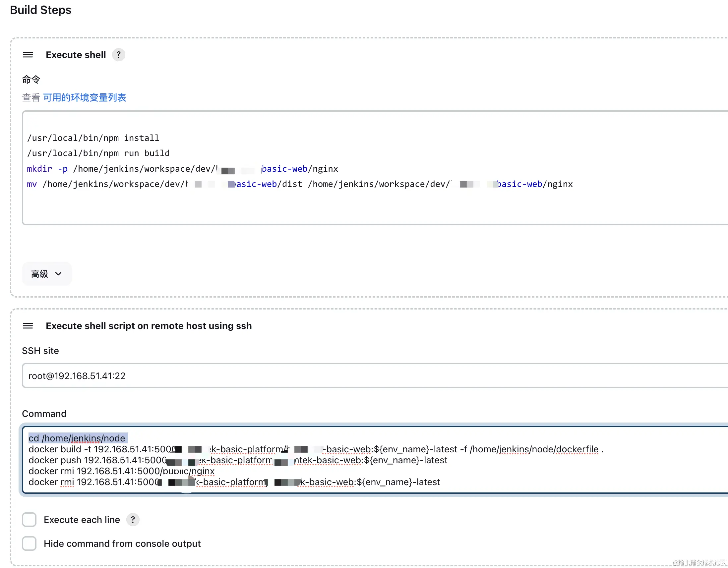This screenshot has height=568, width=728.
Task: Click the npm install line in editor
Action: tap(93, 138)
